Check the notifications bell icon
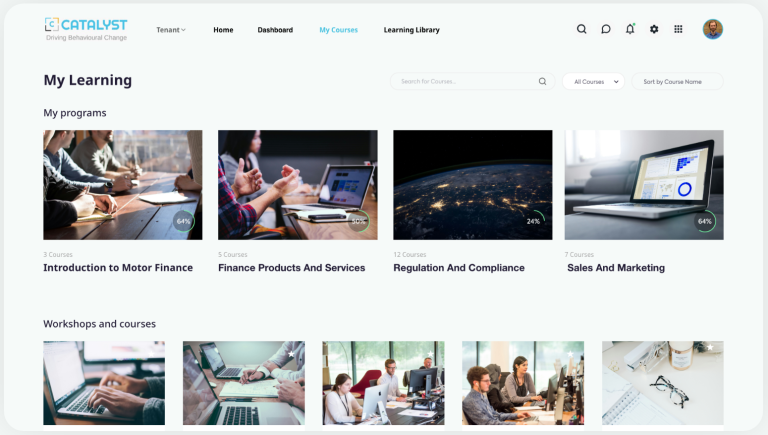Image resolution: width=768 pixels, height=435 pixels. pyautogui.click(x=630, y=29)
